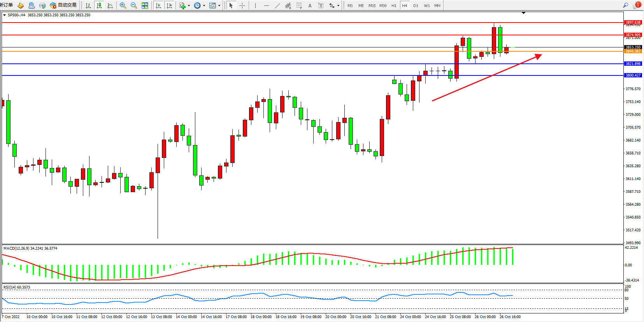Select the Fibonacci retracement tool
The width and height of the screenshot is (644, 322).
[x=299, y=5]
